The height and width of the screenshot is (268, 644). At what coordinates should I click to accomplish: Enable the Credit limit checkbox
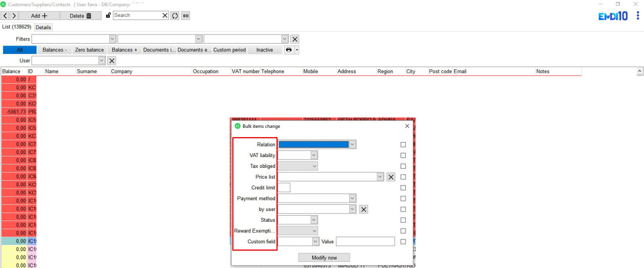click(x=403, y=188)
